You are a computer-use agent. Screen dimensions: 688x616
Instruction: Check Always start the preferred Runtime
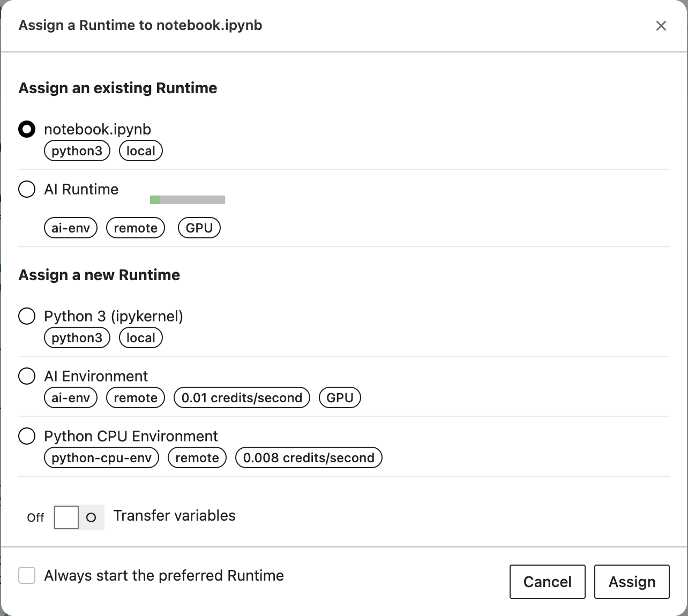27,576
